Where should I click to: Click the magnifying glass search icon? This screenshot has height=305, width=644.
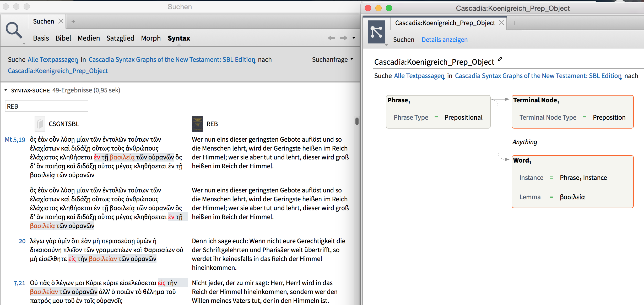(14, 31)
